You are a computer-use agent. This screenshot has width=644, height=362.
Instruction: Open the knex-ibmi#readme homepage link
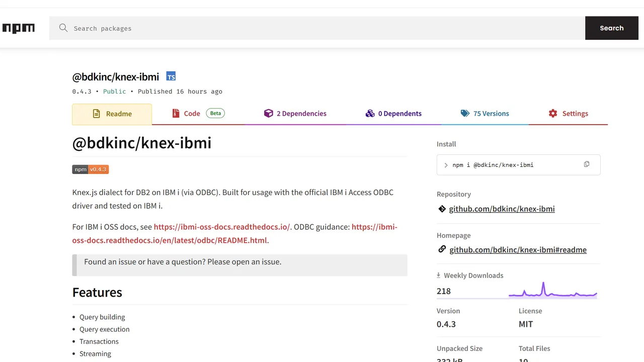(x=518, y=250)
